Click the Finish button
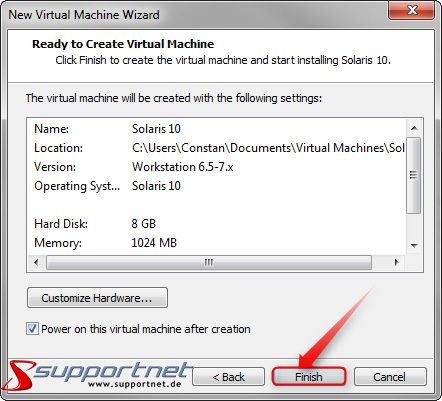 (309, 377)
